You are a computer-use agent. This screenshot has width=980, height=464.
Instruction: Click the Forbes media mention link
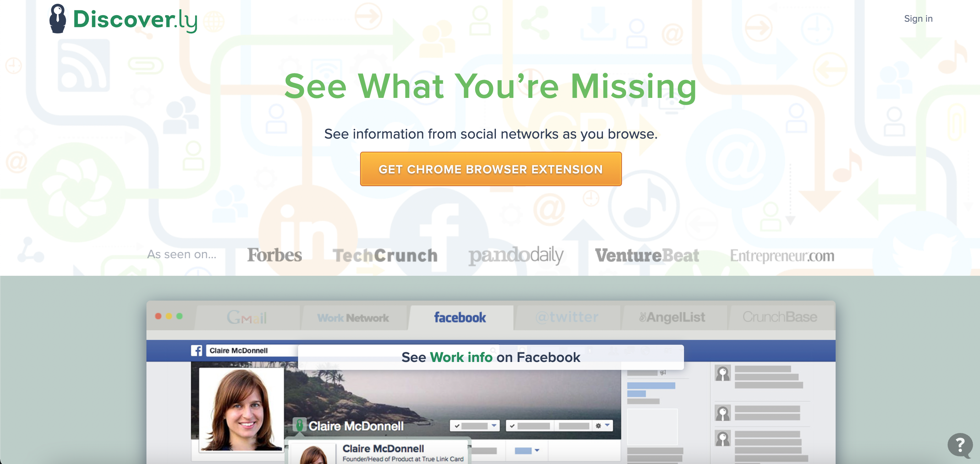(x=275, y=255)
